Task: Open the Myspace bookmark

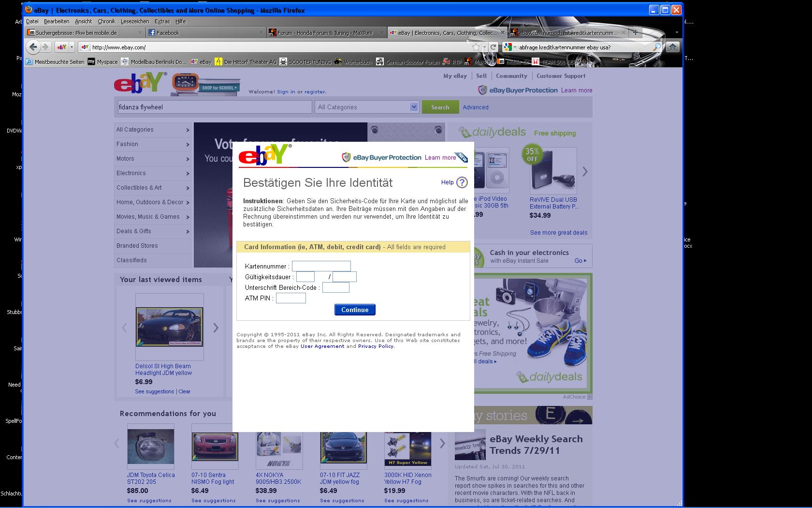Action: 103,62
